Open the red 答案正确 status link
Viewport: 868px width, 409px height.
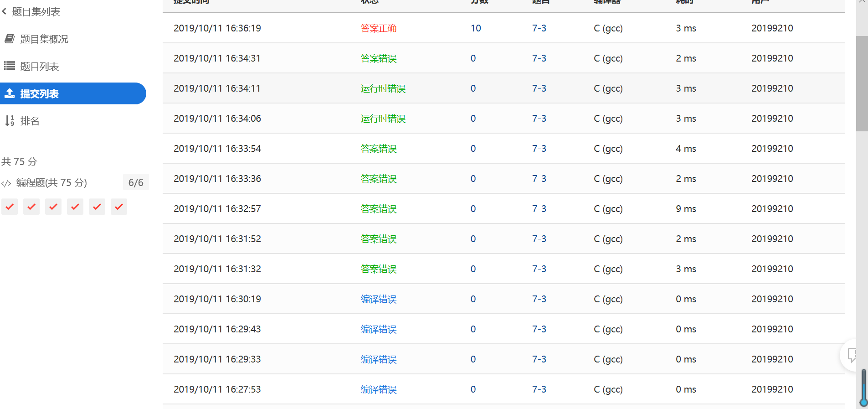click(x=378, y=28)
